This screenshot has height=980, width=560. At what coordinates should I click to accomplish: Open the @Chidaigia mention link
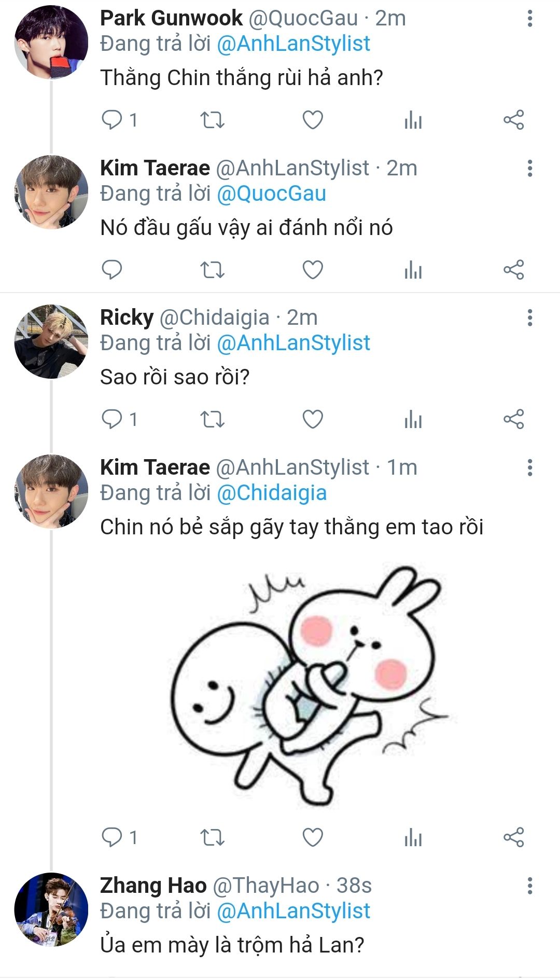pos(272,493)
